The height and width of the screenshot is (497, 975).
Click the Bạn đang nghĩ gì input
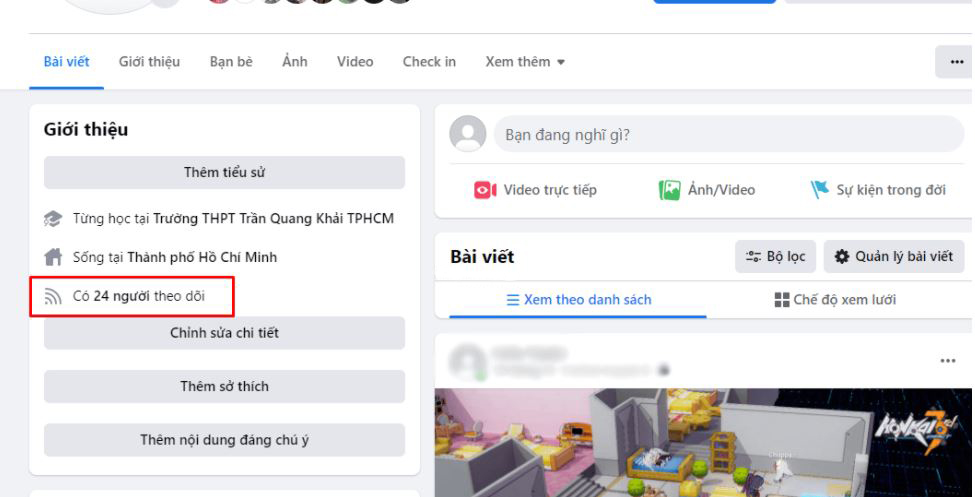(x=729, y=134)
